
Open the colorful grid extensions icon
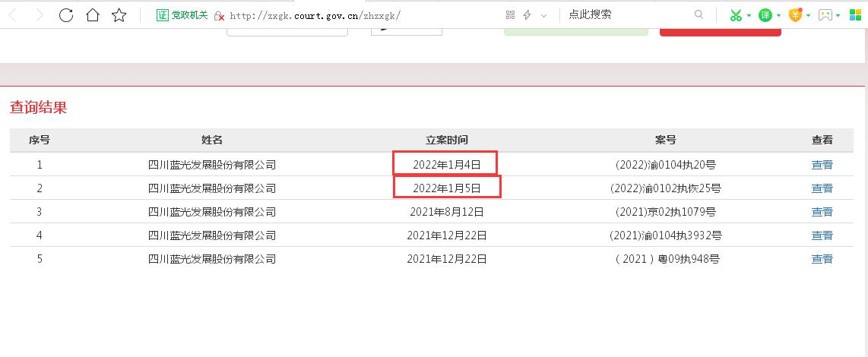pos(856,15)
